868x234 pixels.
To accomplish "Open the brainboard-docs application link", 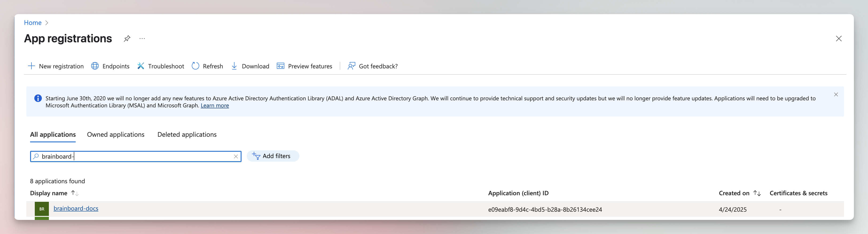I will click(76, 208).
